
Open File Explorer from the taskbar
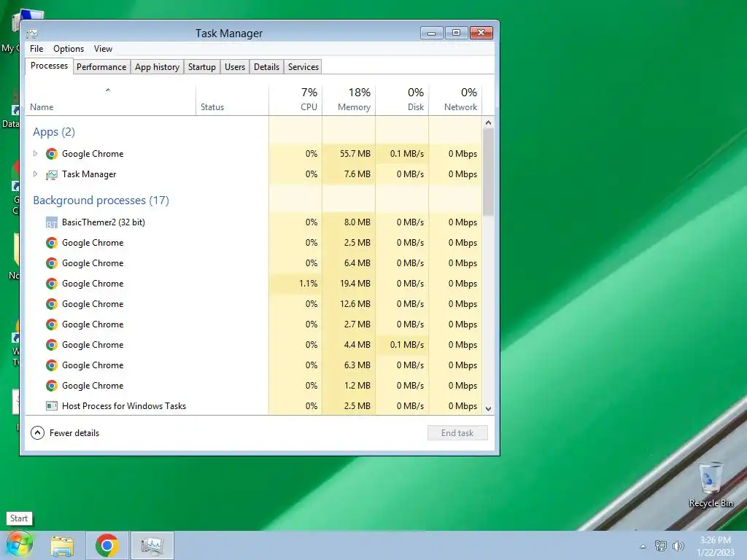coord(63,546)
